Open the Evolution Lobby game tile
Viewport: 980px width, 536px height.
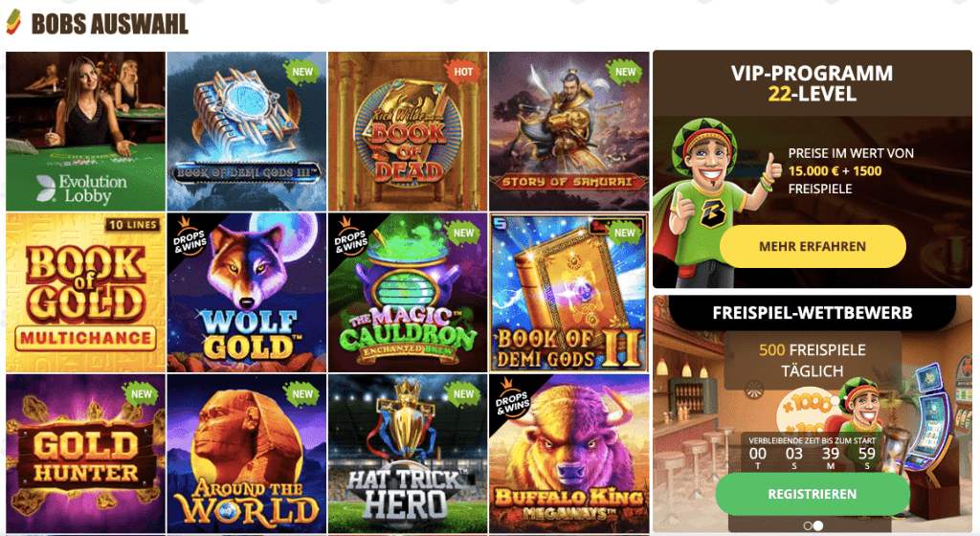click(85, 131)
